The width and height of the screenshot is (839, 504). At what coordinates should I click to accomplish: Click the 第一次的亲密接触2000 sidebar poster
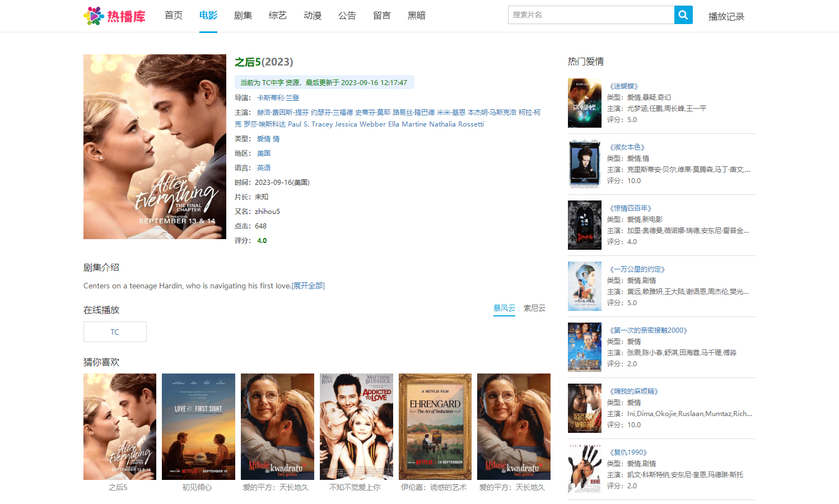[585, 347]
